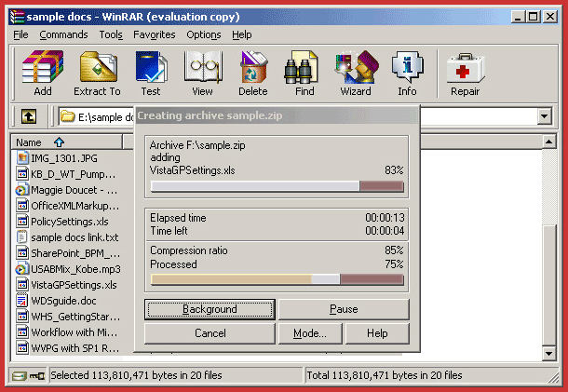Open the Help menu
Viewport: 568px width, 392px height.
242,34
